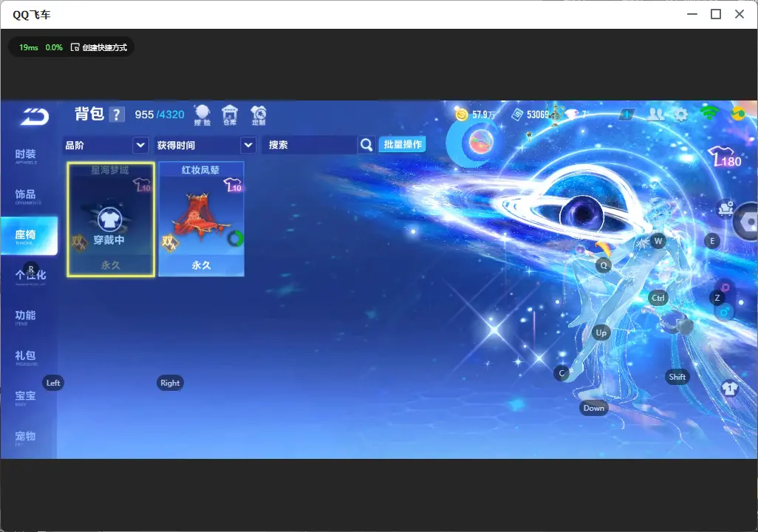Click 创建快捷方式 create shortcut button

[x=99, y=47]
